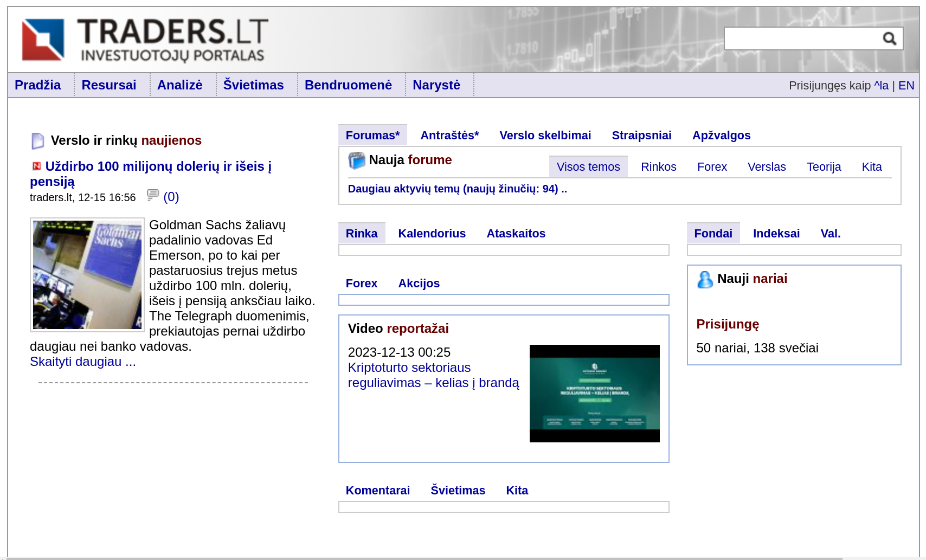Click the forum folder icon
The height and width of the screenshot is (560, 926).
pyautogui.click(x=357, y=160)
